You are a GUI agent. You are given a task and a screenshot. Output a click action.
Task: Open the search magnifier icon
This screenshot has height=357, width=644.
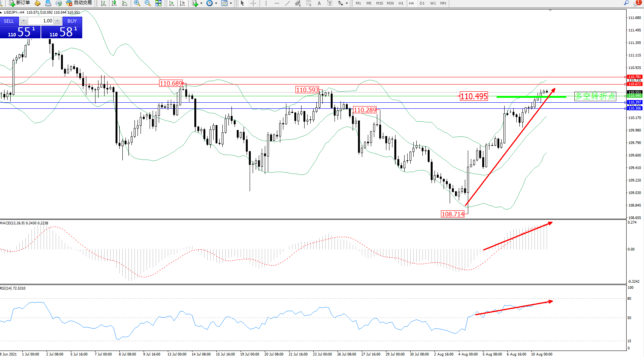pos(626,3)
